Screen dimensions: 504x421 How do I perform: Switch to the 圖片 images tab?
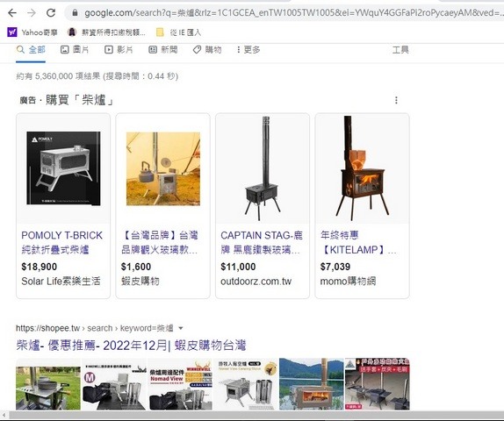(x=75, y=49)
